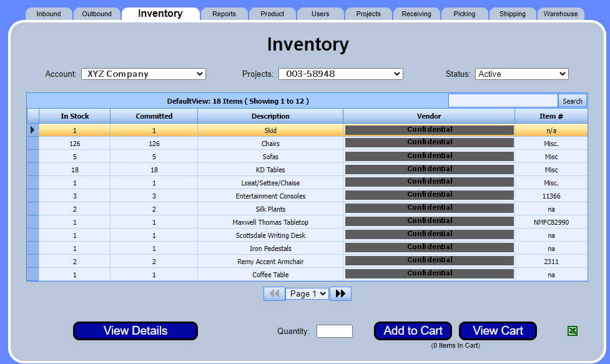The image size is (610, 364).
Task: Select the Sofas row description
Action: pyautogui.click(x=270, y=157)
